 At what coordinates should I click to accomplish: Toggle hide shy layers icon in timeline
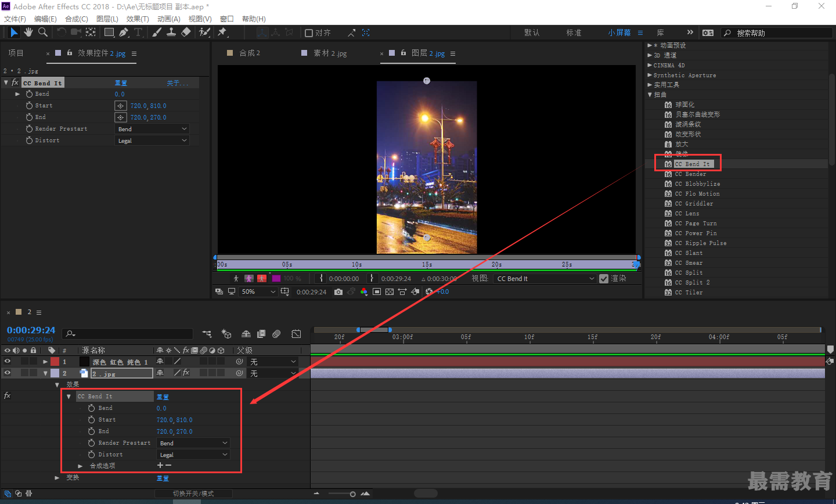coord(246,334)
